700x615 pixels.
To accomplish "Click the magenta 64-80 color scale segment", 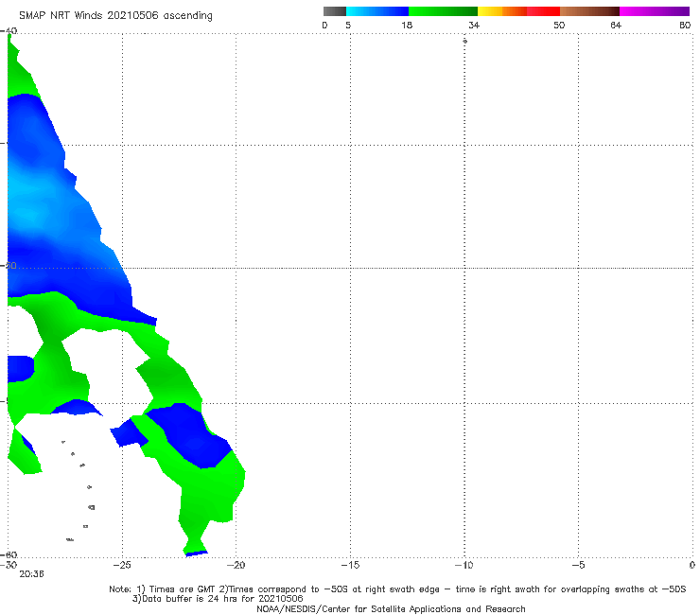I will coord(655,11).
